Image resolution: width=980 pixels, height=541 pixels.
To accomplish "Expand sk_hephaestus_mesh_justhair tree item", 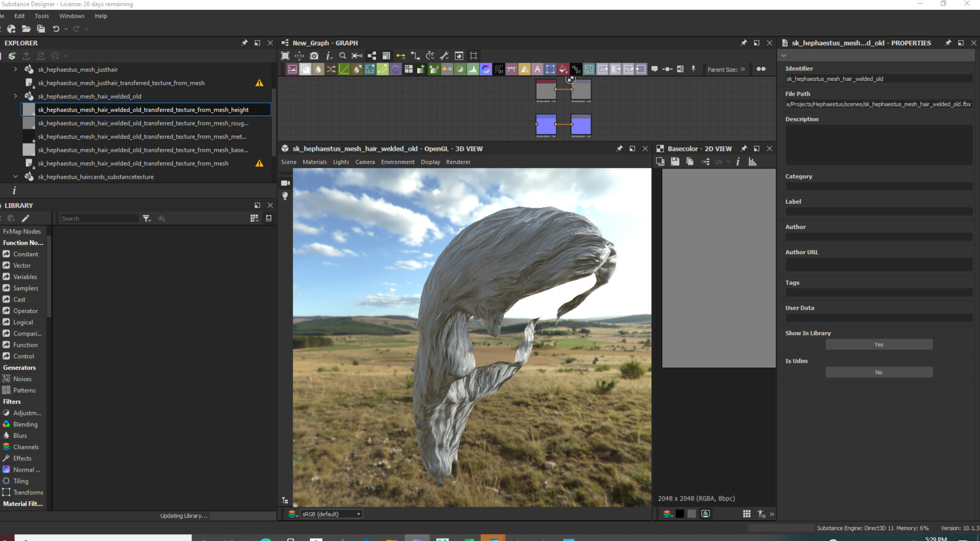I will point(15,70).
